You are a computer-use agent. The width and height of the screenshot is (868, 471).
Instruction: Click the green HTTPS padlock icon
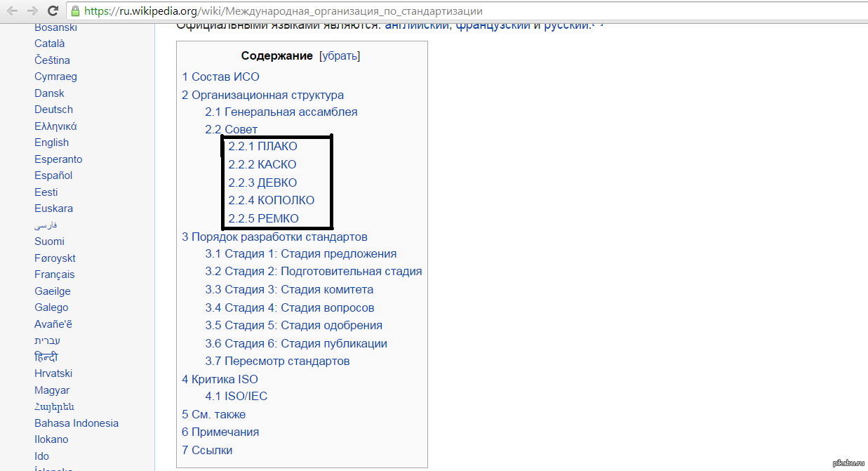[75, 11]
